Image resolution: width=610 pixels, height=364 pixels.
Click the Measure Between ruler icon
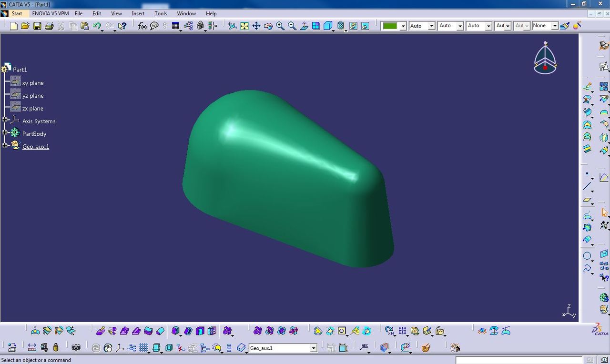click(32, 348)
